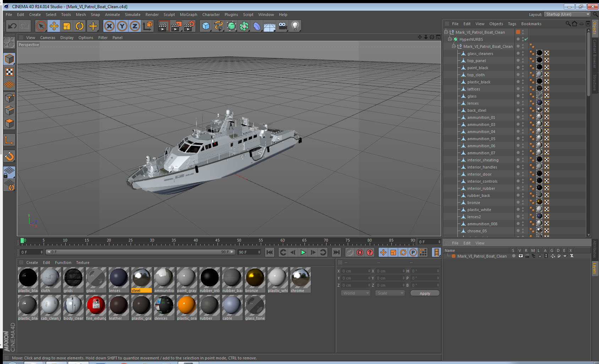Image resolution: width=599 pixels, height=364 pixels.
Task: Toggle visibility dots for glass_cleaners
Action: point(523,53)
